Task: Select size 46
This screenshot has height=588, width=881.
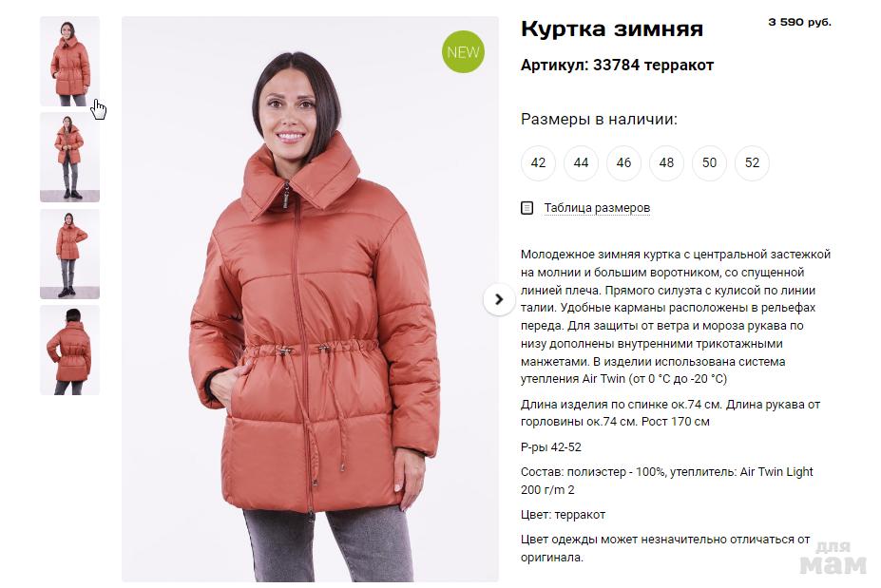Action: click(623, 162)
